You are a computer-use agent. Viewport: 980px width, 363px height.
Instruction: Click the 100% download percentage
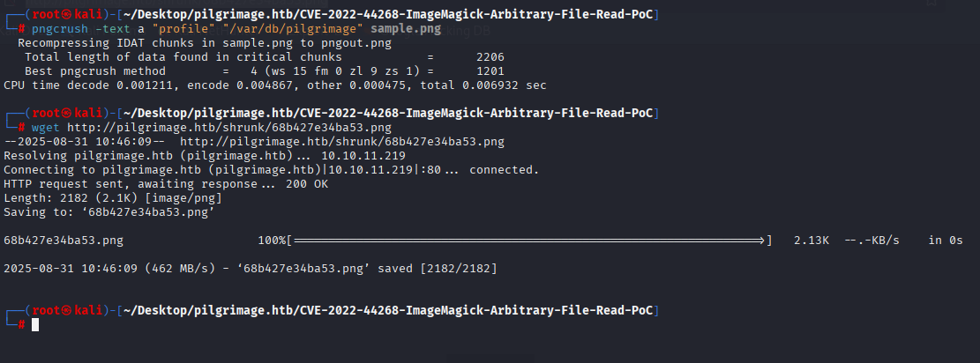pos(272,241)
